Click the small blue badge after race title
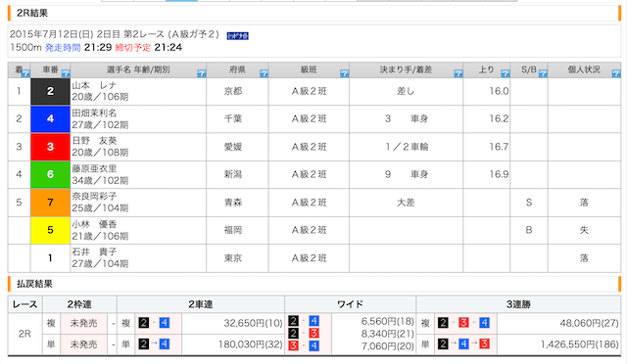The width and height of the screenshot is (627, 364). pyautogui.click(x=237, y=36)
